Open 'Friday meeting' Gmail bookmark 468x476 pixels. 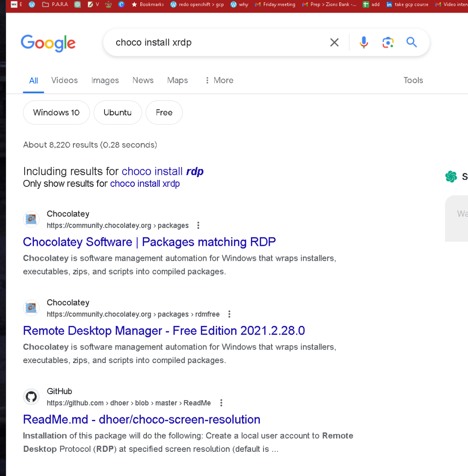click(275, 4)
